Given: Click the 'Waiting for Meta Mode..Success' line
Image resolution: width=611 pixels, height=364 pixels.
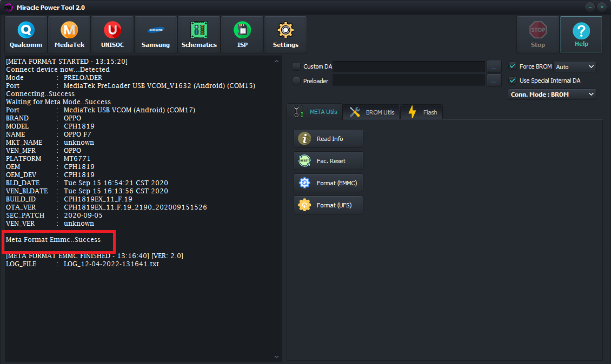Looking at the screenshot, I should pyautogui.click(x=58, y=102).
